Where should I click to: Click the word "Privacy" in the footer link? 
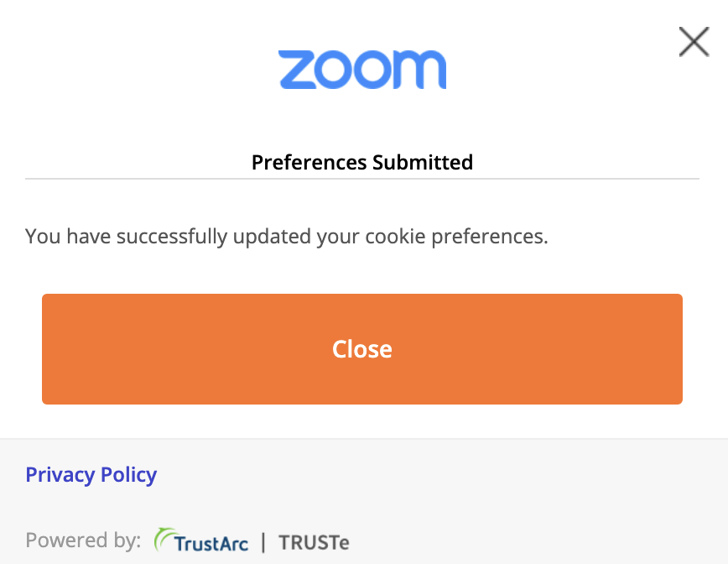tap(60, 475)
